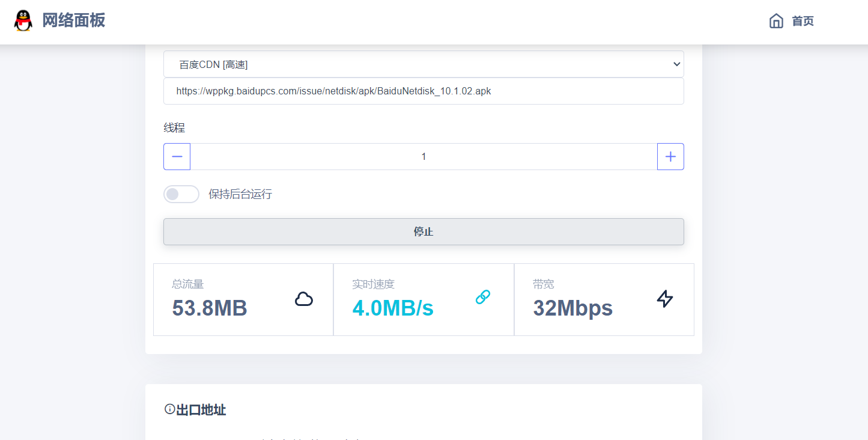Click the 保持后台运行 label text
Image resolution: width=868 pixels, height=440 pixels.
pos(240,194)
